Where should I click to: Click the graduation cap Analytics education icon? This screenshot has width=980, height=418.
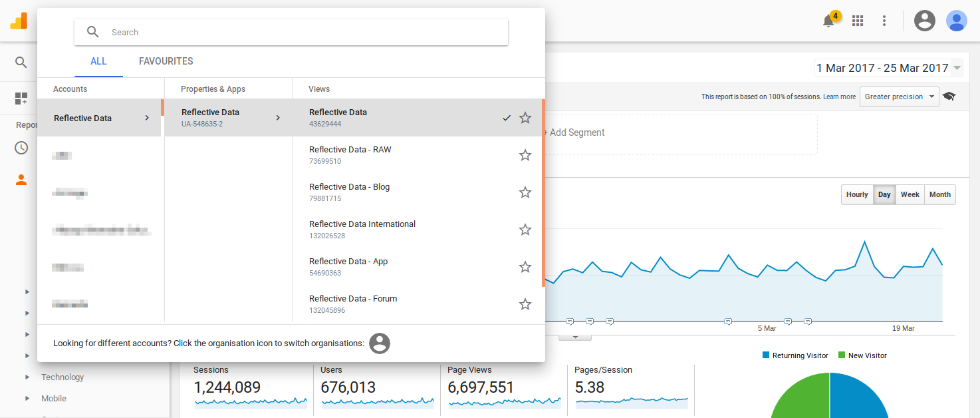tap(949, 97)
